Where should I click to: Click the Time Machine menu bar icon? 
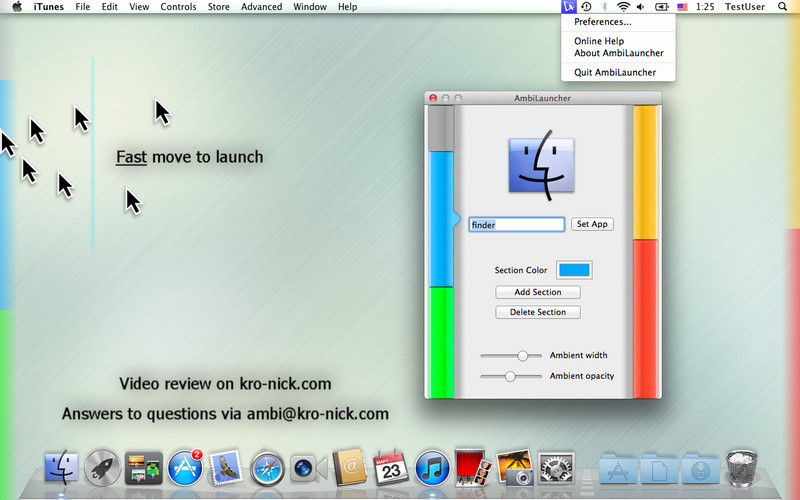click(x=586, y=7)
